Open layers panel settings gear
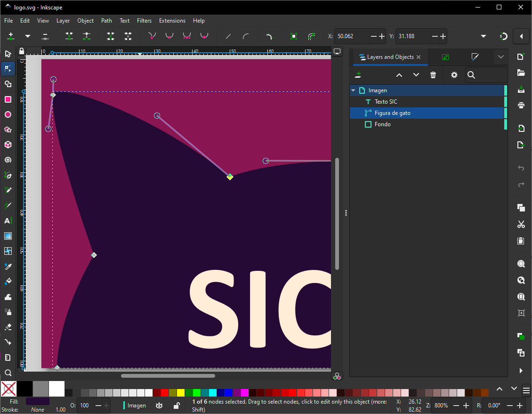This screenshot has width=532, height=414. point(454,75)
